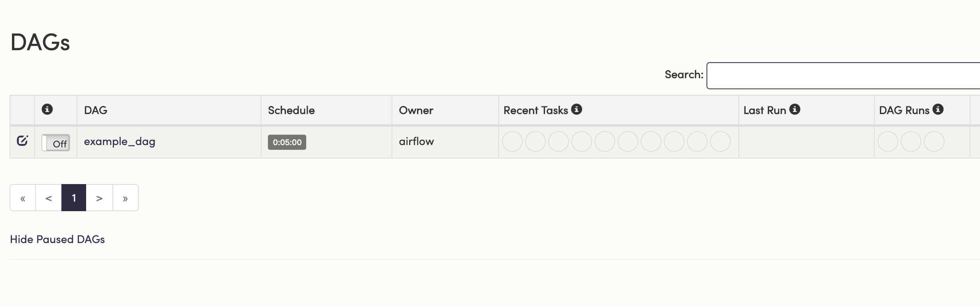Screen dimensions: 980x306
Task: Click the DAG Runs info icon
Action: 938,109
